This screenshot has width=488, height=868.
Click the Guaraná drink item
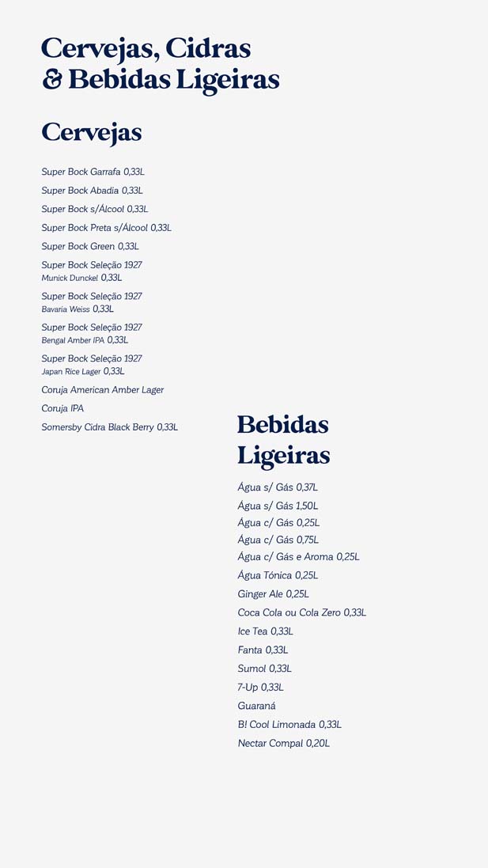[256, 706]
